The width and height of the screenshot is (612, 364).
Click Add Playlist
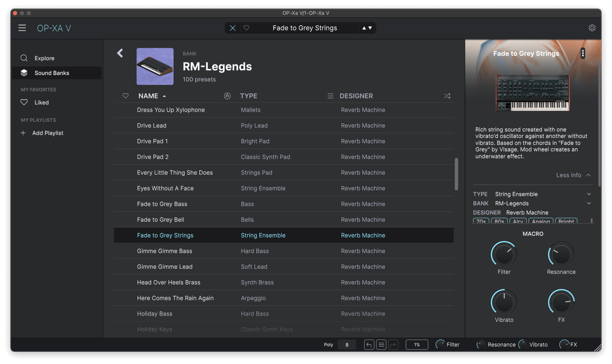tap(47, 133)
